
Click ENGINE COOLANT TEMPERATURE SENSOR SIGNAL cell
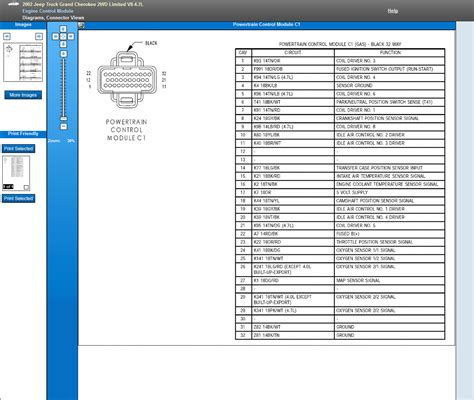(390, 184)
